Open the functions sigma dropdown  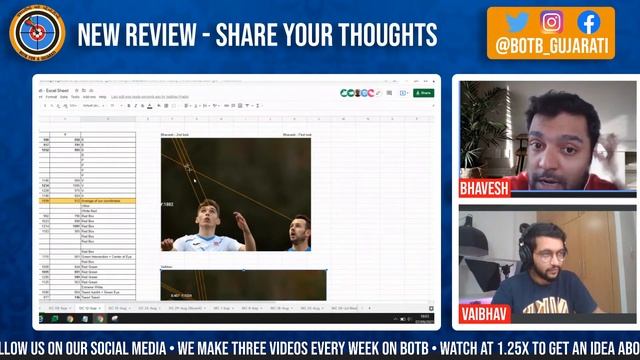[x=258, y=106]
